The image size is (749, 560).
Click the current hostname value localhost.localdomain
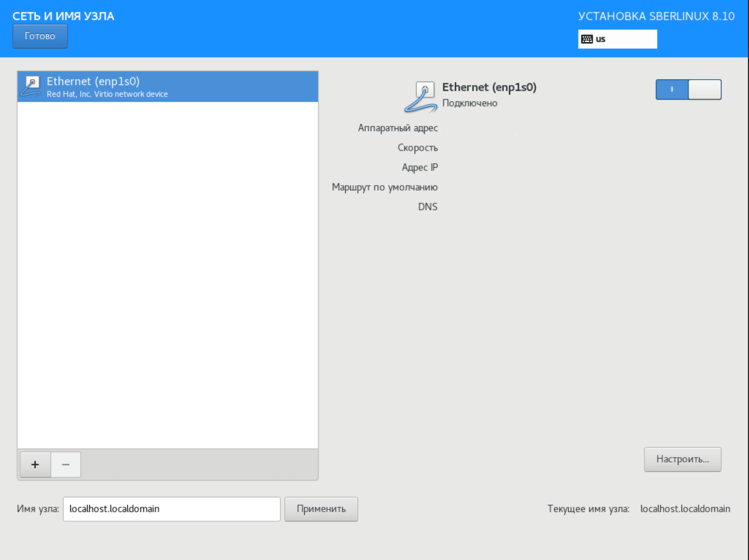pos(685,509)
